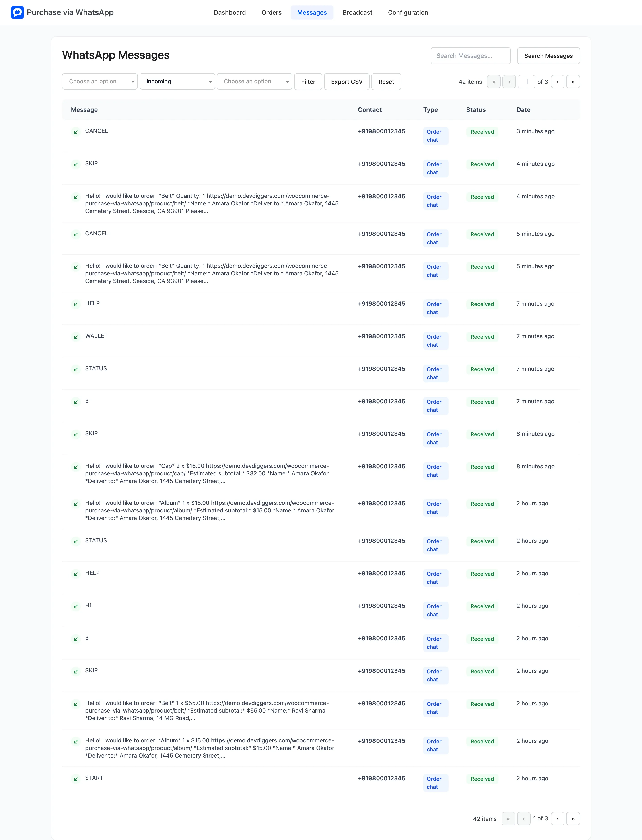The width and height of the screenshot is (642, 840).
Task: Click Order chat type in WALLET row
Action: 435,341
